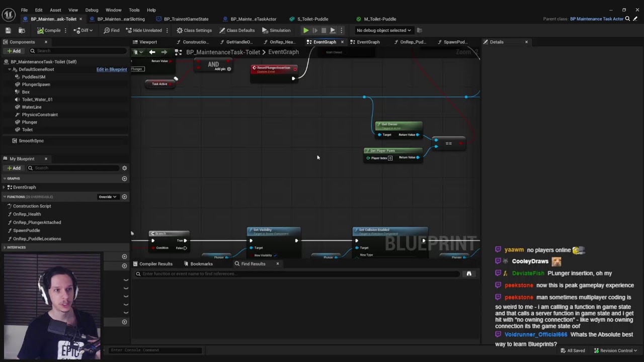This screenshot has height=362, width=644.
Task: Click the magnifier icon next to Parent class
Action: point(627,19)
